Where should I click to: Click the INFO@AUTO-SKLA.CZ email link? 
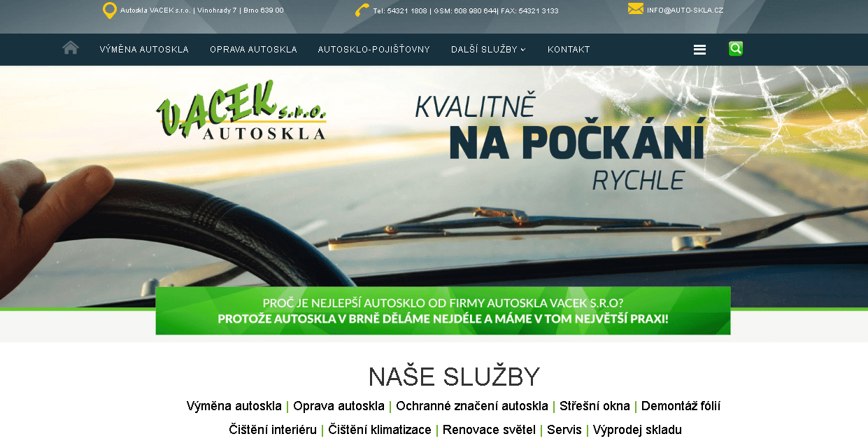pyautogui.click(x=685, y=10)
